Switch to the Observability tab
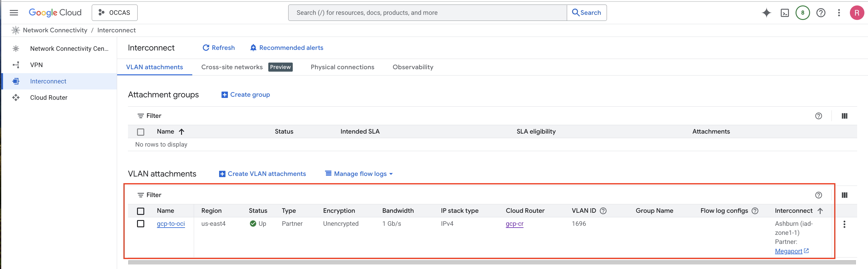Viewport: 868px width, 269px height. coord(413,67)
